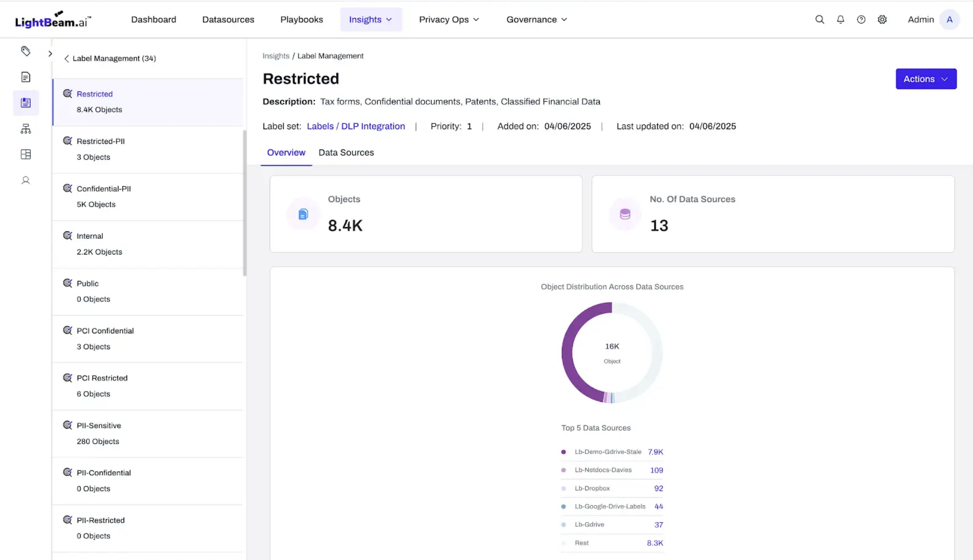Expand sidebar with chevron arrow
The width and height of the screenshot is (973, 560).
pyautogui.click(x=50, y=54)
